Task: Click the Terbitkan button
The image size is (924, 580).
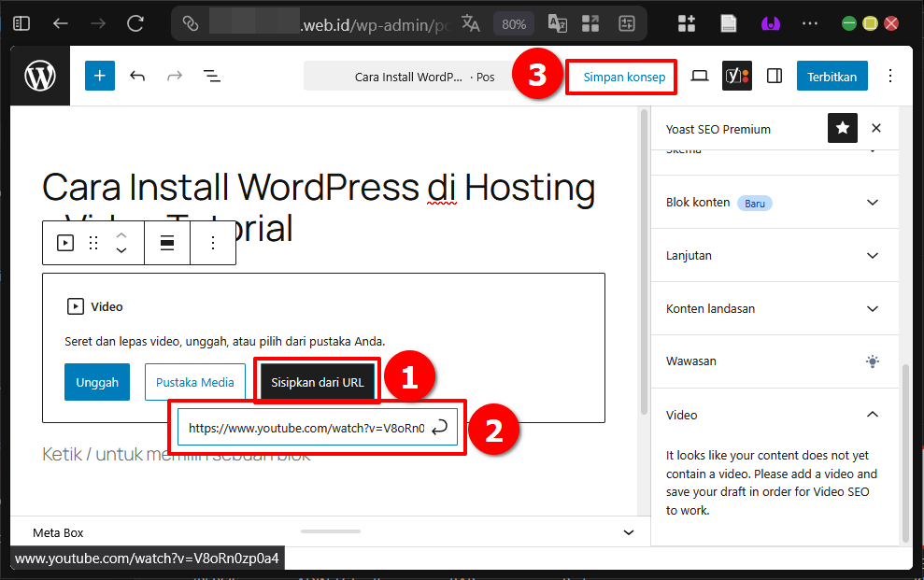Action: pyautogui.click(x=832, y=76)
